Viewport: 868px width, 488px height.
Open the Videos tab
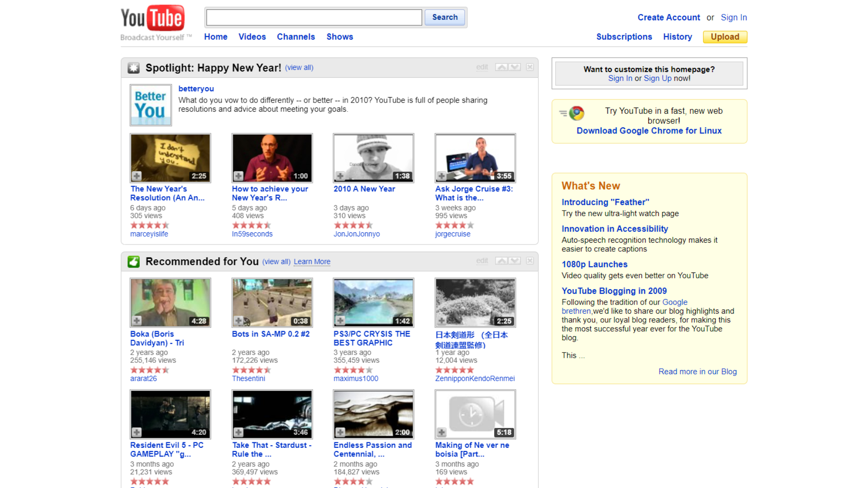click(x=252, y=37)
